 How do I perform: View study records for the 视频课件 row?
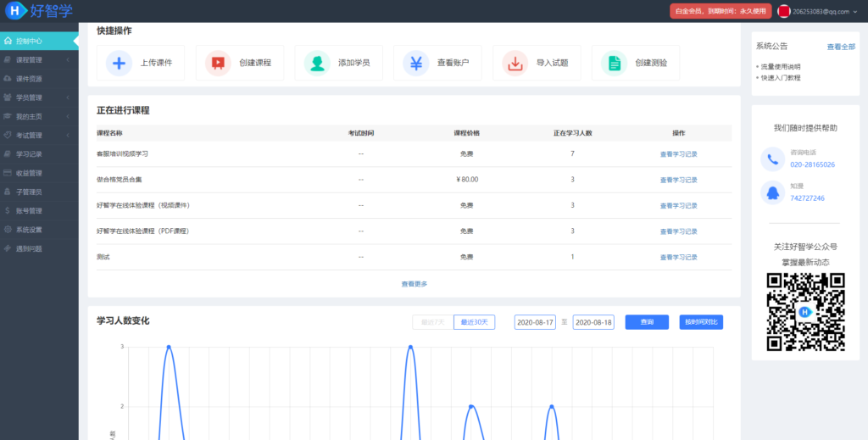(679, 206)
